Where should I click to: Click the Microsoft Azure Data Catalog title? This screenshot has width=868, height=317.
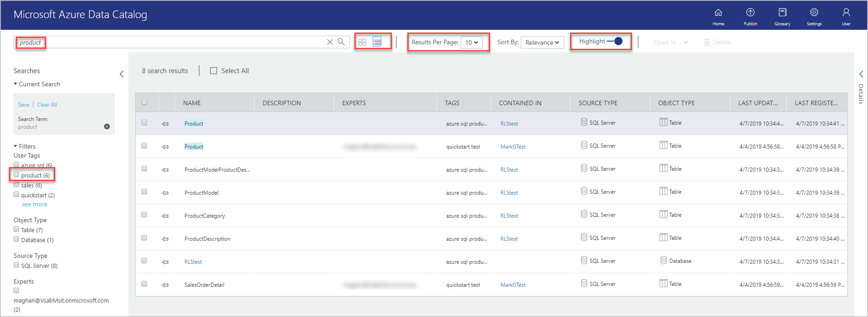[80, 14]
